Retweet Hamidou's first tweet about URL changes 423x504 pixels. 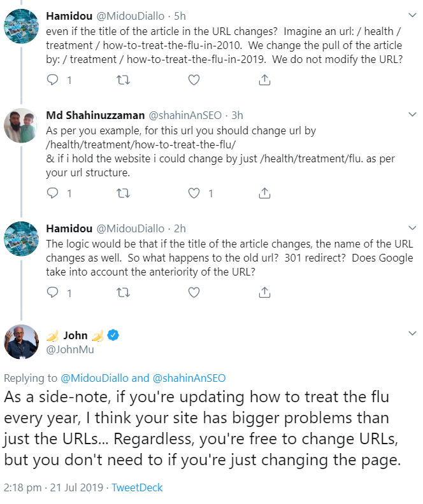[x=124, y=80]
